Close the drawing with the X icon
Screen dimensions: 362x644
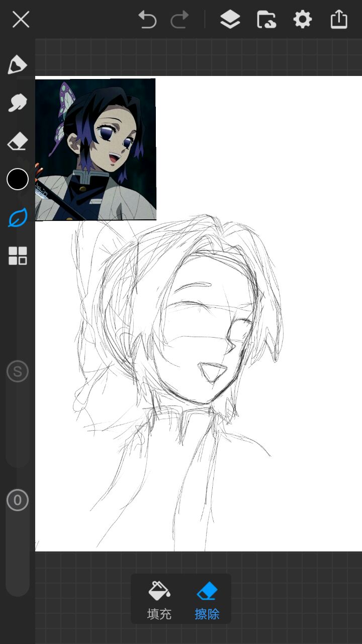click(x=21, y=20)
